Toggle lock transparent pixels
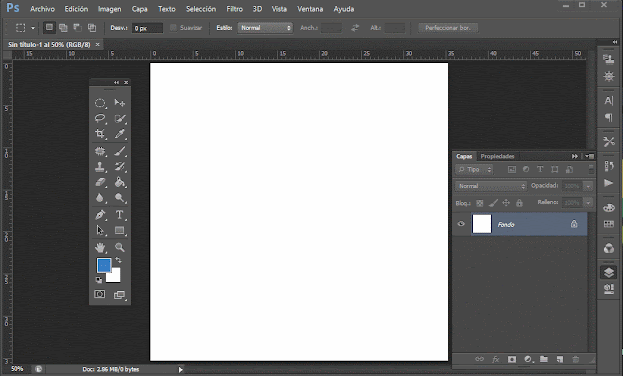This screenshot has width=623, height=376. click(x=480, y=203)
